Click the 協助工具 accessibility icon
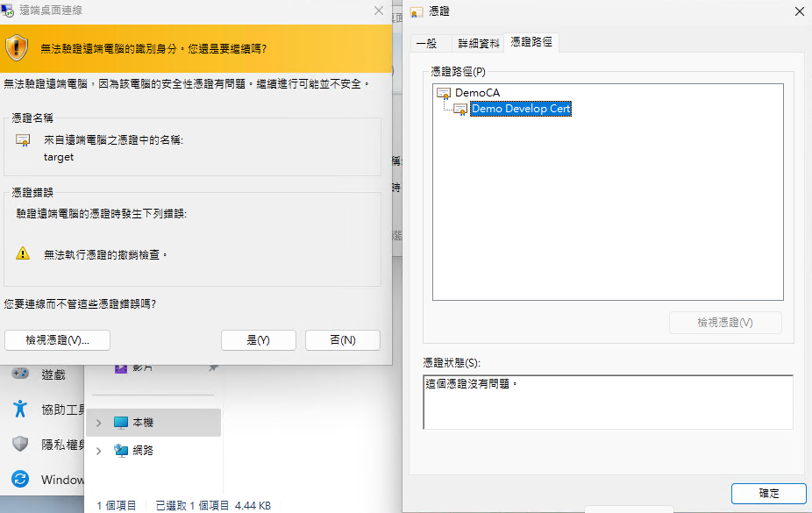812x513 pixels. tap(19, 409)
